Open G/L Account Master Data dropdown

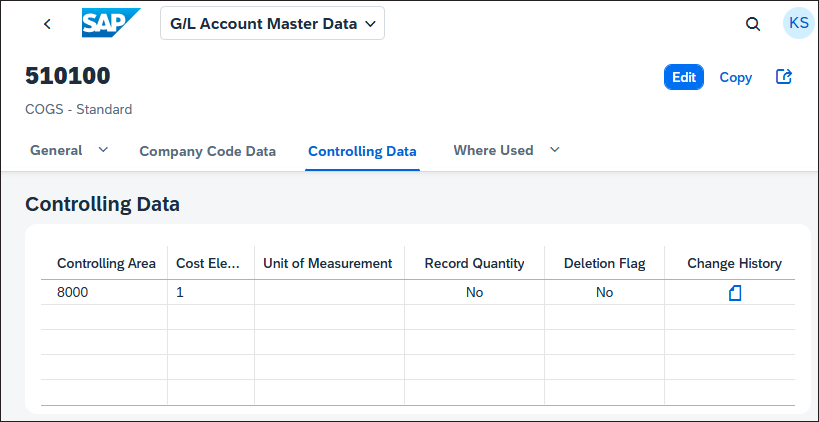click(x=272, y=24)
